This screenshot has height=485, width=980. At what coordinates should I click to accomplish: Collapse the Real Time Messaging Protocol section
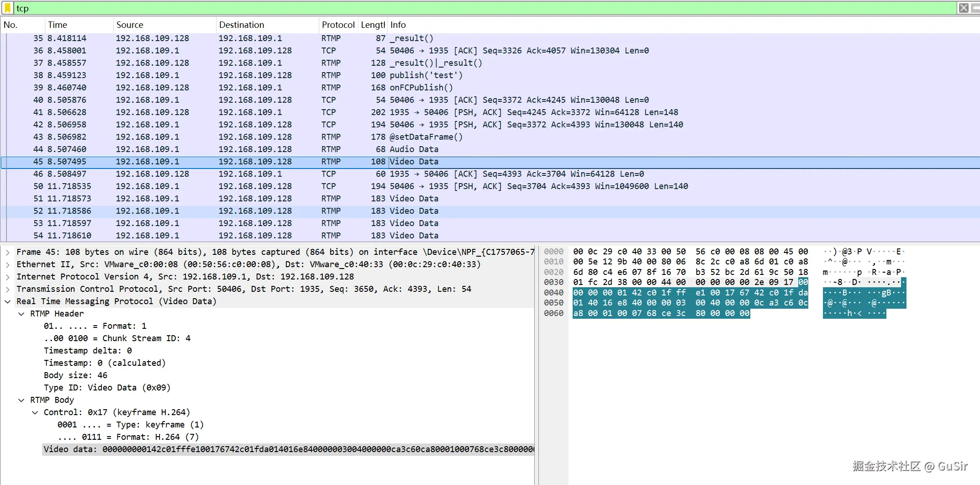[x=8, y=301]
